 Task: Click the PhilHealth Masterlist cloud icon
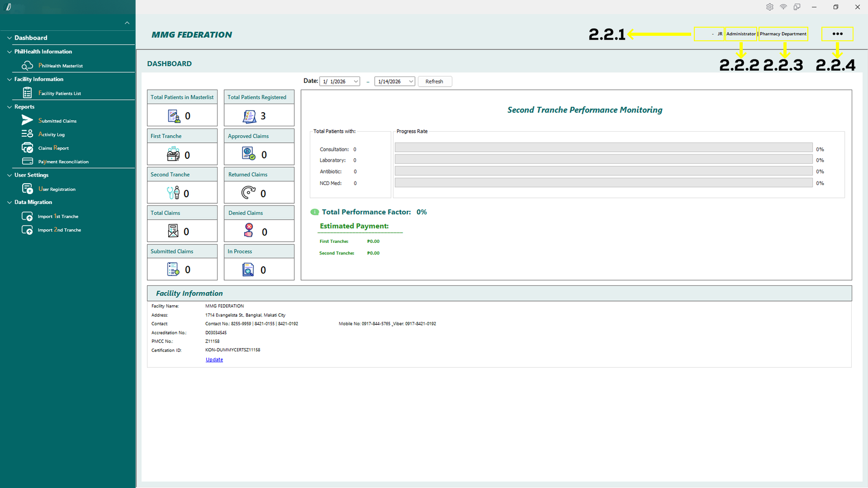(x=27, y=66)
